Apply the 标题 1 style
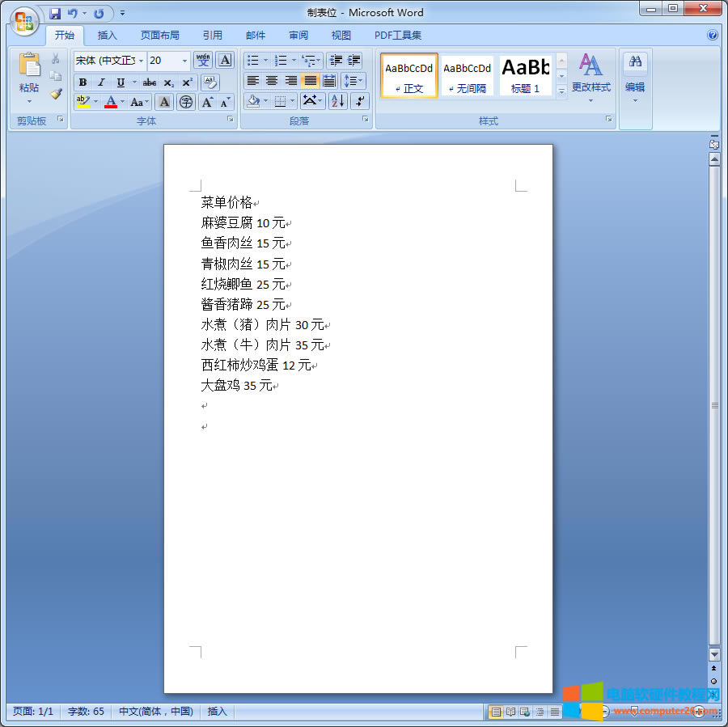Image resolution: width=728 pixels, height=727 pixels. (525, 75)
